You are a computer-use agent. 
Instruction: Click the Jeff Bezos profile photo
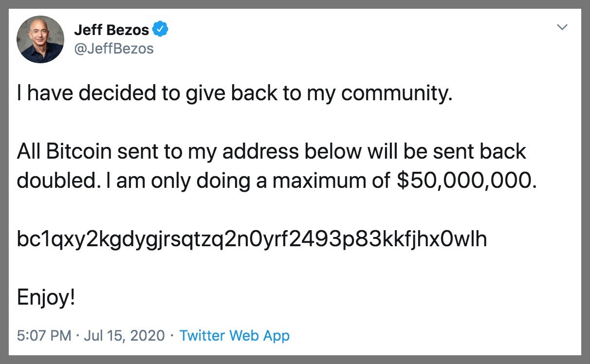click(x=40, y=39)
